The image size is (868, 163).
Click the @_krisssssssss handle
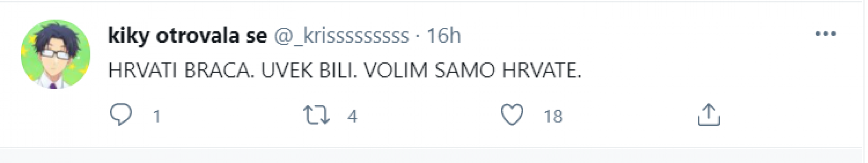[341, 36]
